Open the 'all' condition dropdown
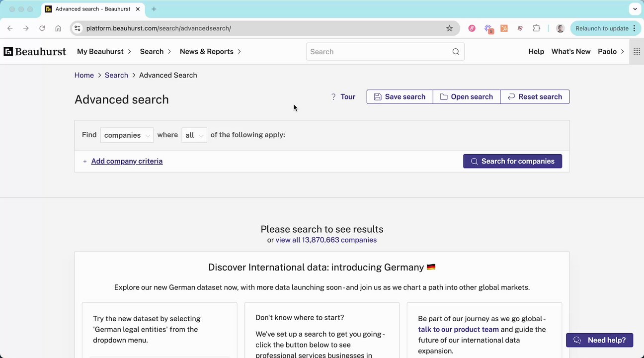 (194, 135)
